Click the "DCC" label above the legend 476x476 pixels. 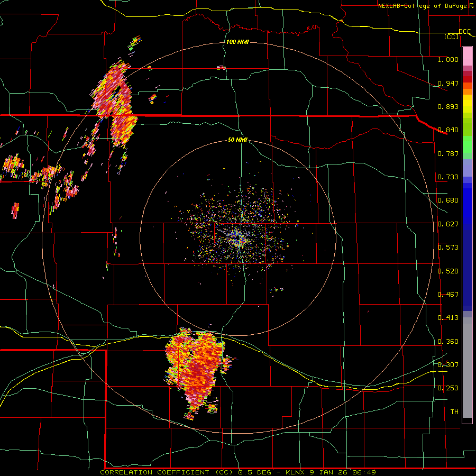pos(465,32)
